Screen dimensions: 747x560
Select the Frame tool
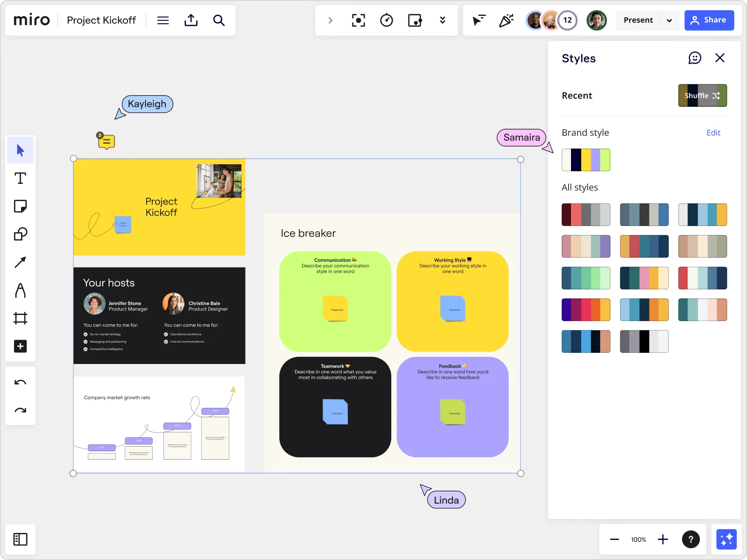(20, 318)
